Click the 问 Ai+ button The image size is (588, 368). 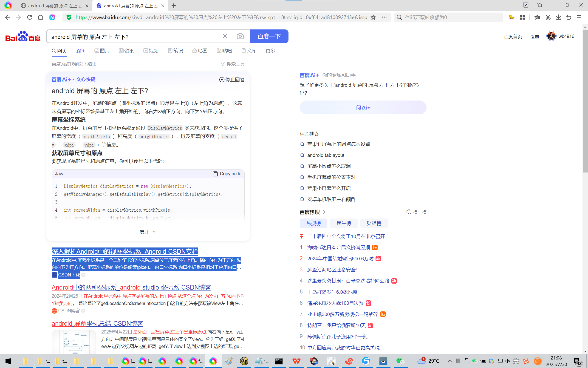[363, 108]
